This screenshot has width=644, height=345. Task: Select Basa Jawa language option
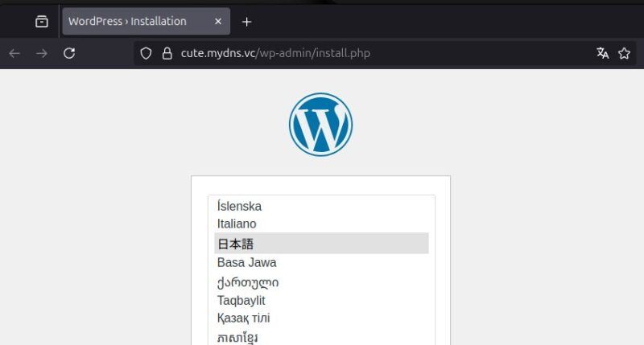click(321, 262)
